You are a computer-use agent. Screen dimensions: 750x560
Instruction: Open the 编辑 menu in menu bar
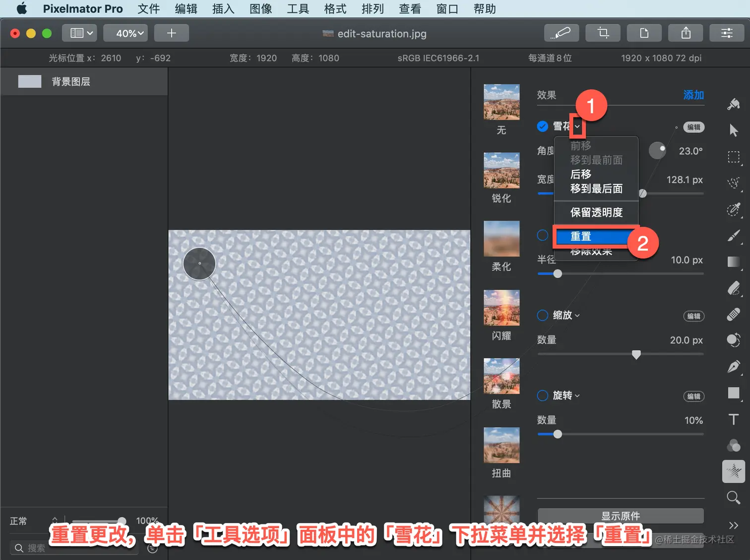click(x=186, y=9)
